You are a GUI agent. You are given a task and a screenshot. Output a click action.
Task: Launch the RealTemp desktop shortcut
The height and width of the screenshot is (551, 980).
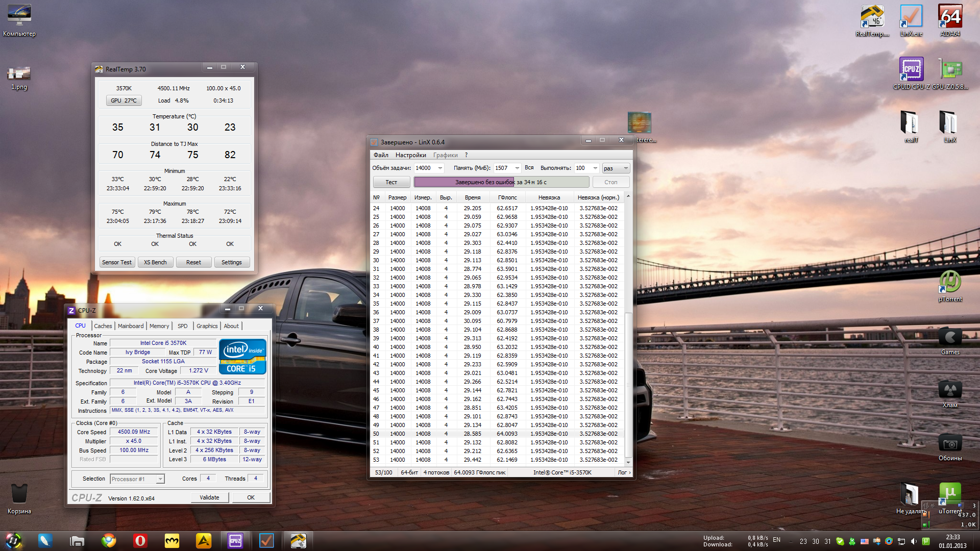coord(872,20)
